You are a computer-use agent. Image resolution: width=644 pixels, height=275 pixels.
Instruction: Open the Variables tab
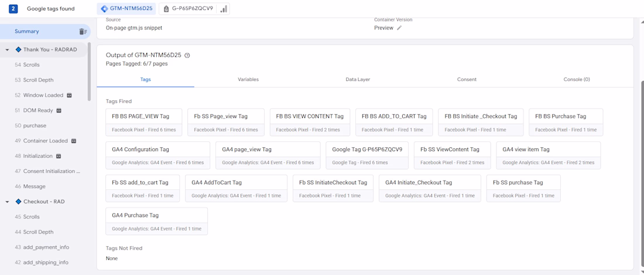click(x=248, y=79)
